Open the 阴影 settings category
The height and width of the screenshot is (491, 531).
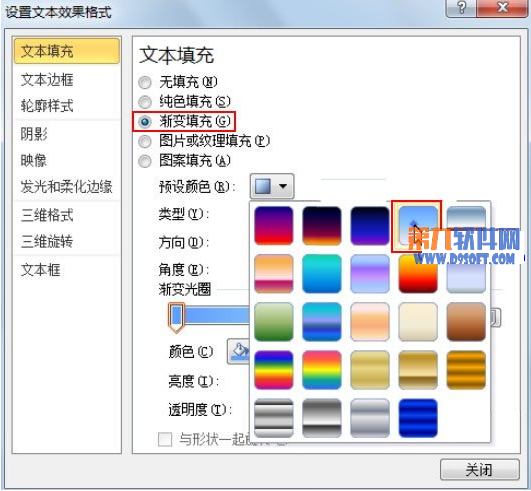34,134
